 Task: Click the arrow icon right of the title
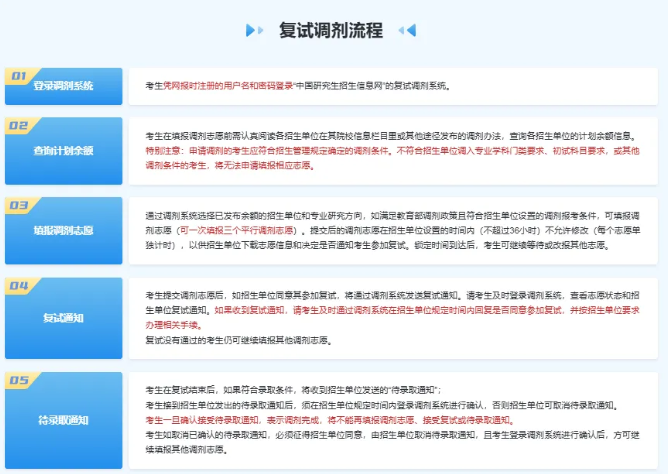pyautogui.click(x=407, y=30)
